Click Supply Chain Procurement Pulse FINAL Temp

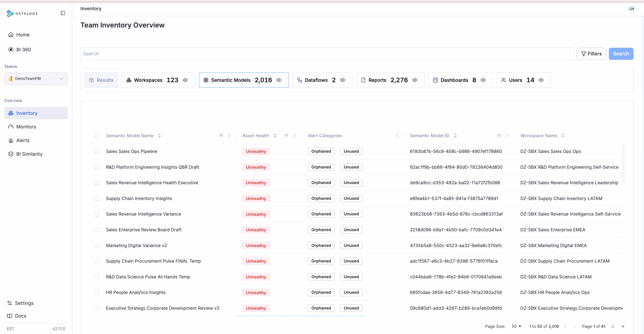(x=153, y=261)
